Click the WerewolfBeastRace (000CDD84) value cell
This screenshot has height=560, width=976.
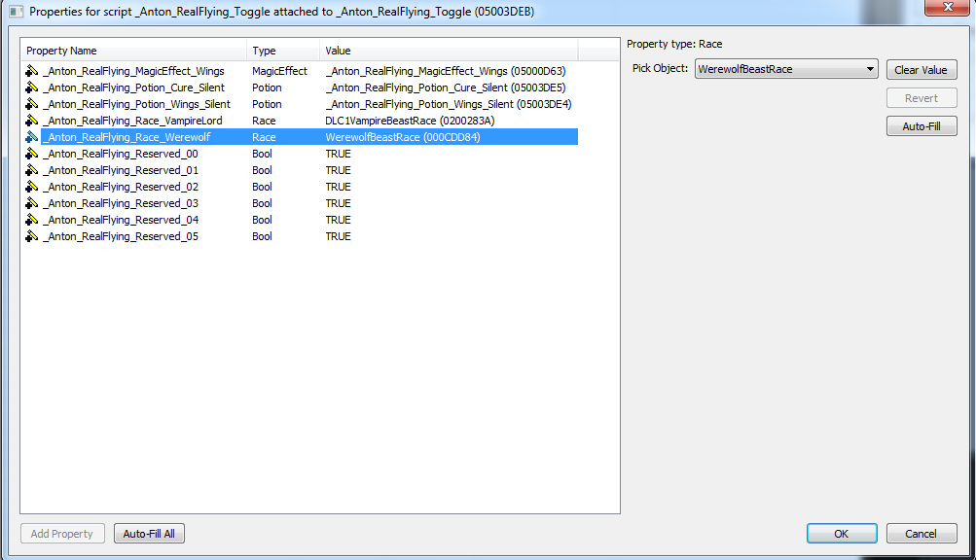403,137
